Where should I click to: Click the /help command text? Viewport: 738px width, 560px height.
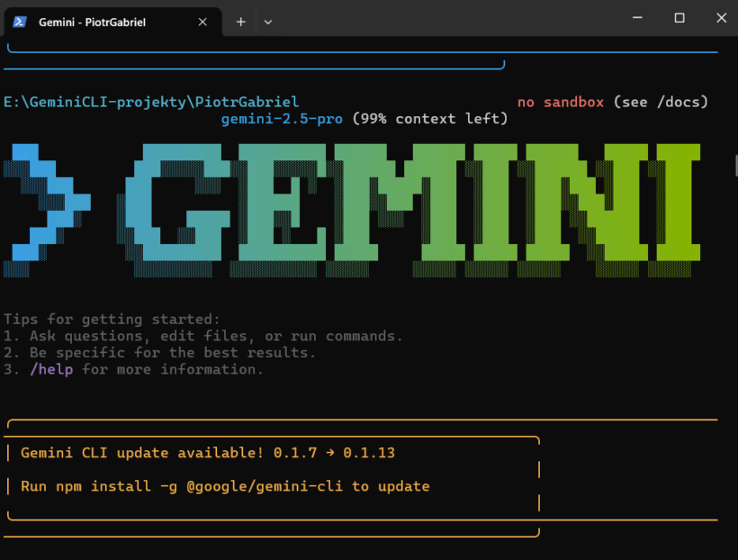pos(51,370)
